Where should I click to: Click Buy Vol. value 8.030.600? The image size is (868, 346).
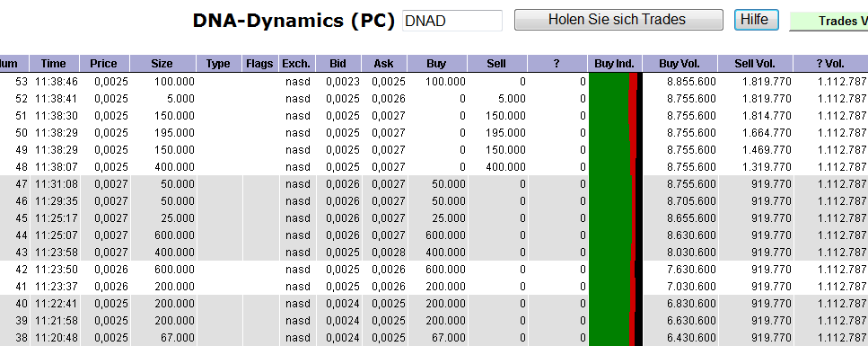(691, 253)
